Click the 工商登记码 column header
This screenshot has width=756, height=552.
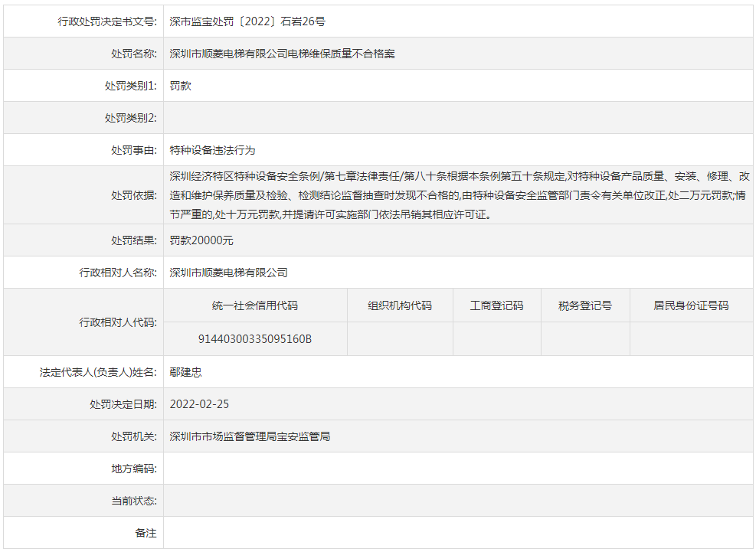pos(496,305)
